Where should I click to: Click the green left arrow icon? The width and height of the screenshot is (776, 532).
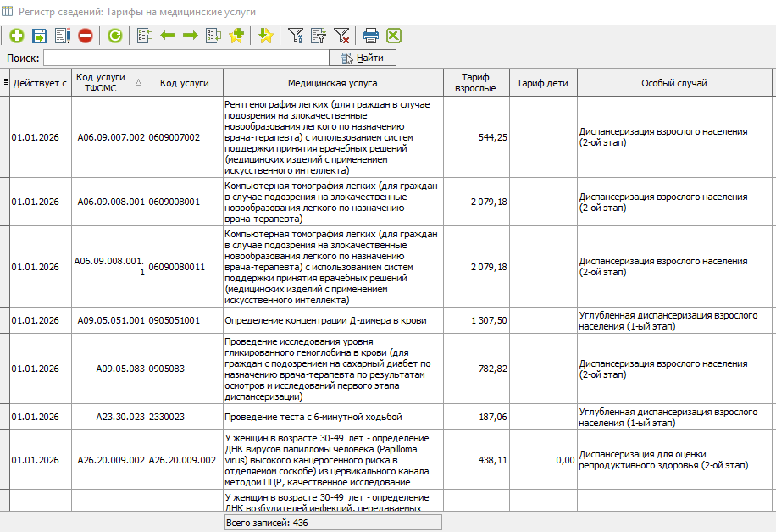(x=168, y=36)
